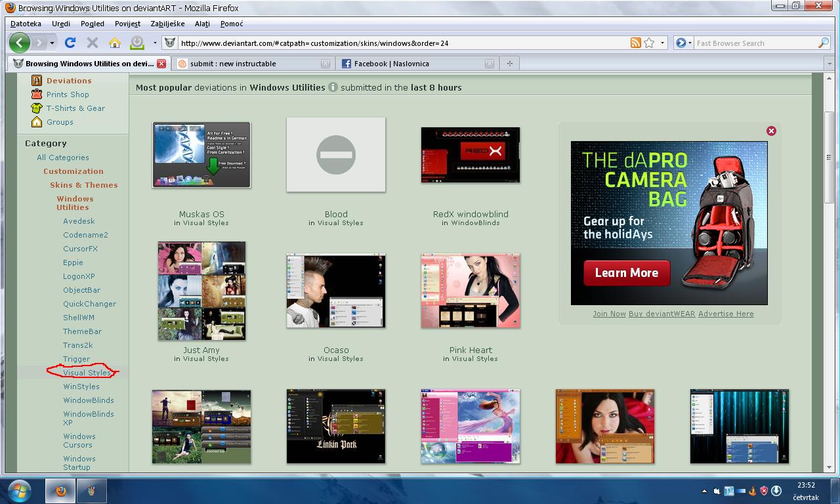Open the Zabilješke menu

(167, 24)
